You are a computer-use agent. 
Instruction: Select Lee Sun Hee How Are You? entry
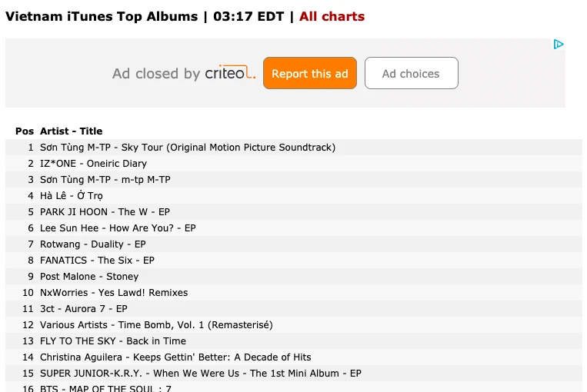[118, 228]
